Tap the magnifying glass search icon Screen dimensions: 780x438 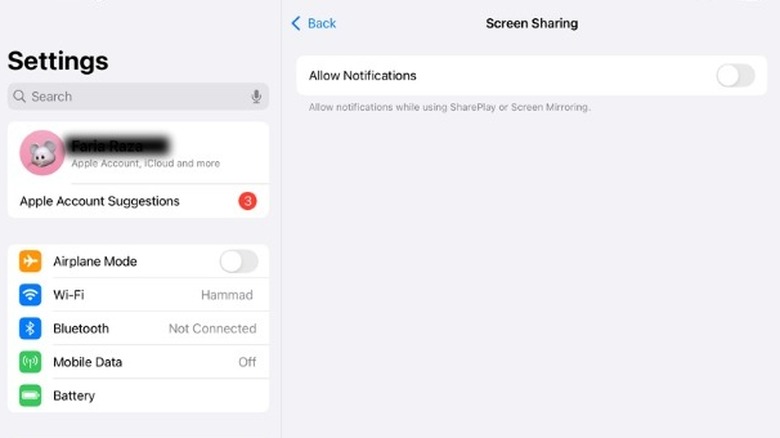point(19,96)
